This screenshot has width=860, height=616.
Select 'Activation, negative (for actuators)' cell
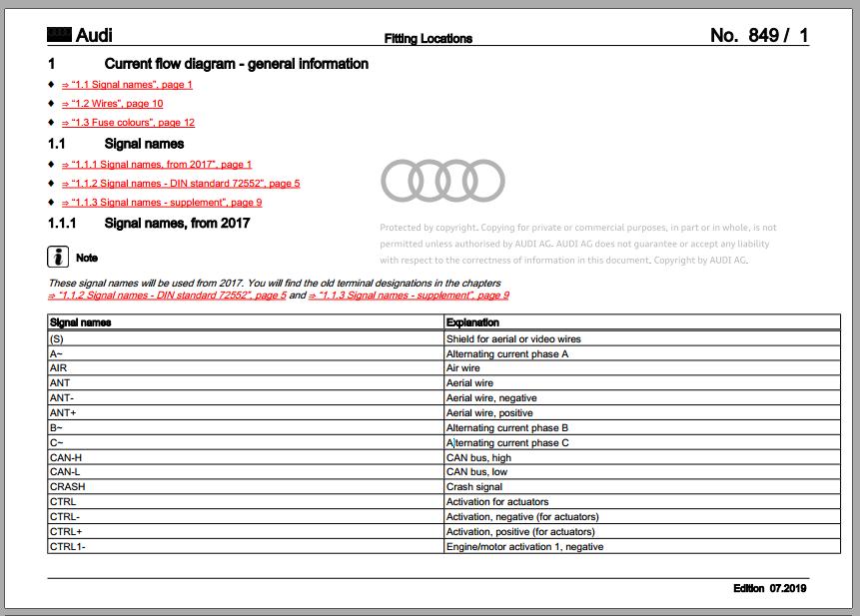[642, 516]
